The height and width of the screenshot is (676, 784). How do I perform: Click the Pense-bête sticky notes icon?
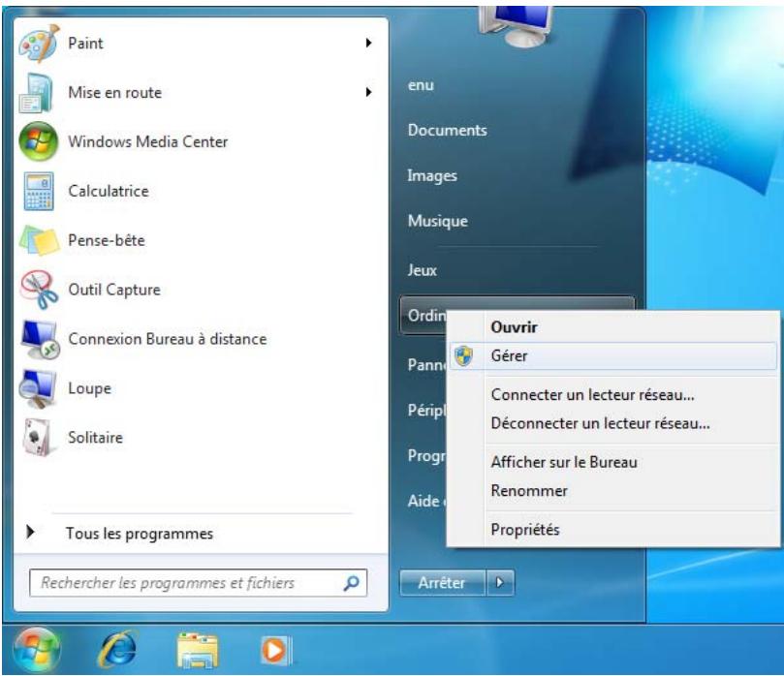(x=39, y=240)
